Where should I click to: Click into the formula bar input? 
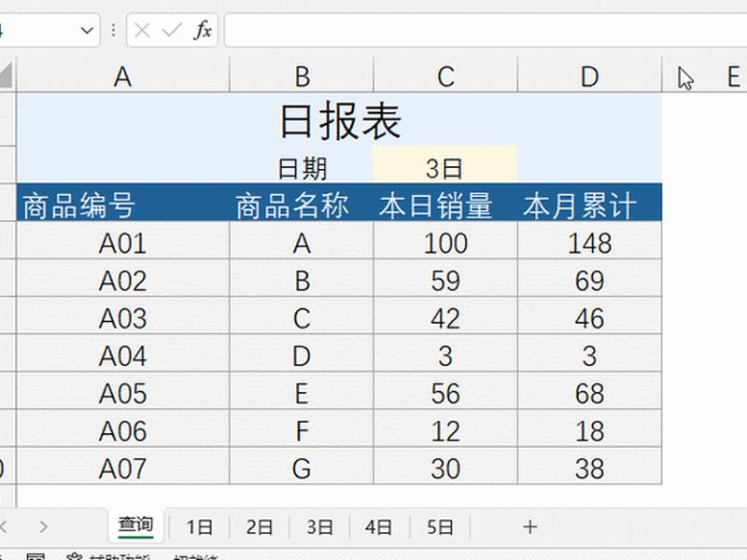tap(486, 31)
